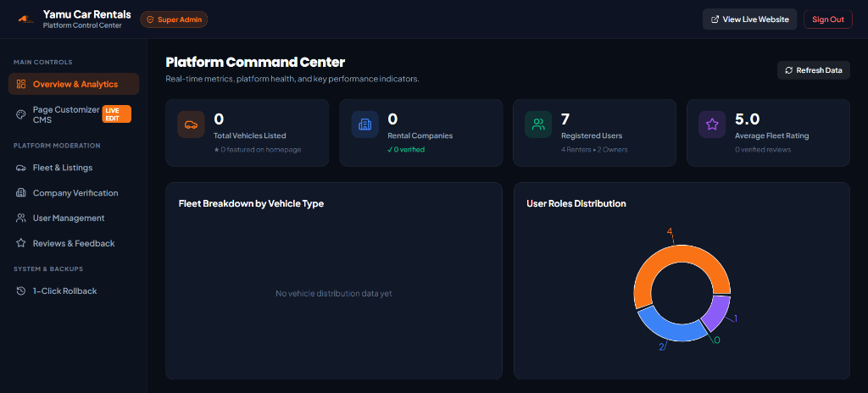Click the donut chart label 4
The width and height of the screenshot is (868, 393).
[670, 231]
